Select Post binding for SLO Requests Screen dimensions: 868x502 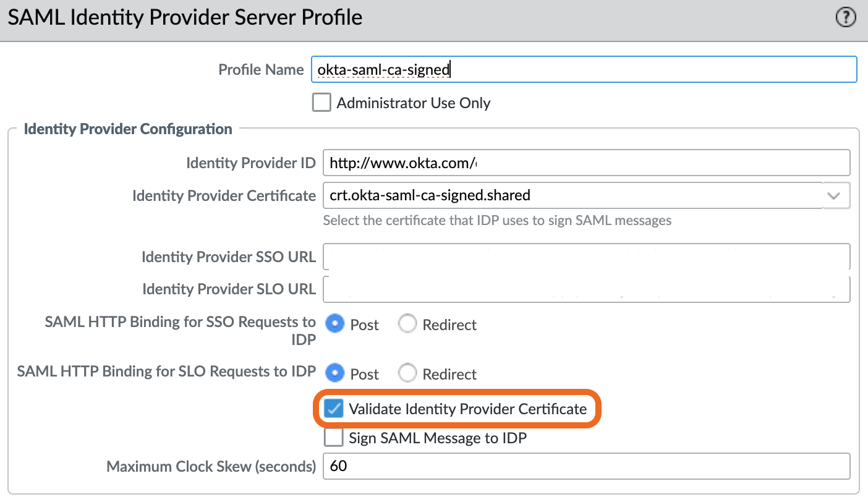(334, 373)
